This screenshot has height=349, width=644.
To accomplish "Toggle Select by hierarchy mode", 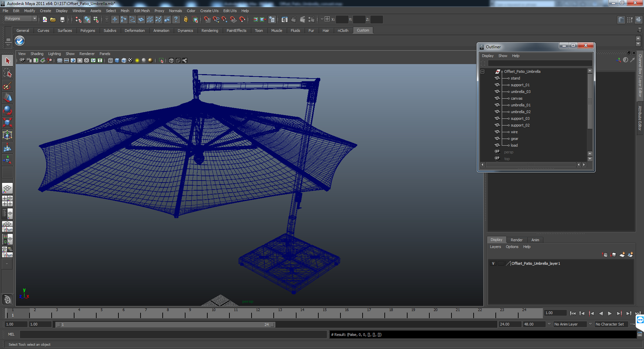I will tap(78, 19).
